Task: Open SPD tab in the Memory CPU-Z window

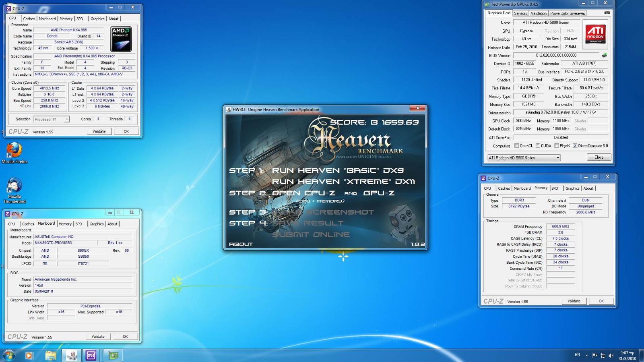Action: pyautogui.click(x=555, y=188)
